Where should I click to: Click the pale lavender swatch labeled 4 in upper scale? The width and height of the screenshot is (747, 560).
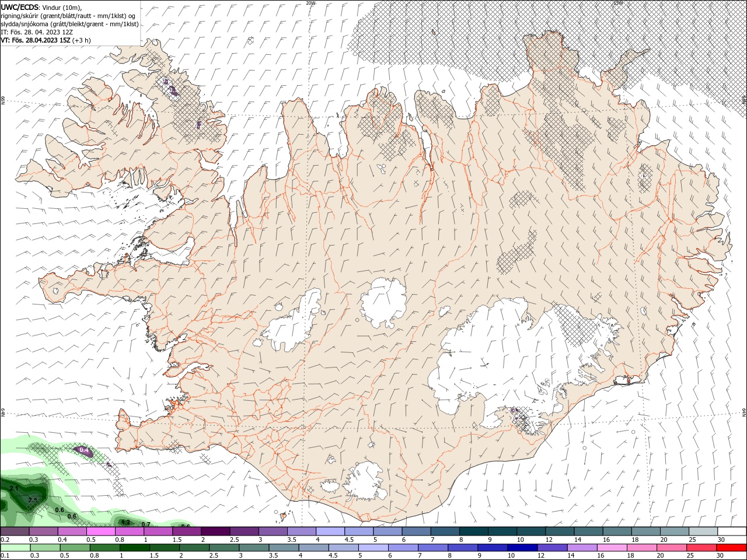click(330, 531)
